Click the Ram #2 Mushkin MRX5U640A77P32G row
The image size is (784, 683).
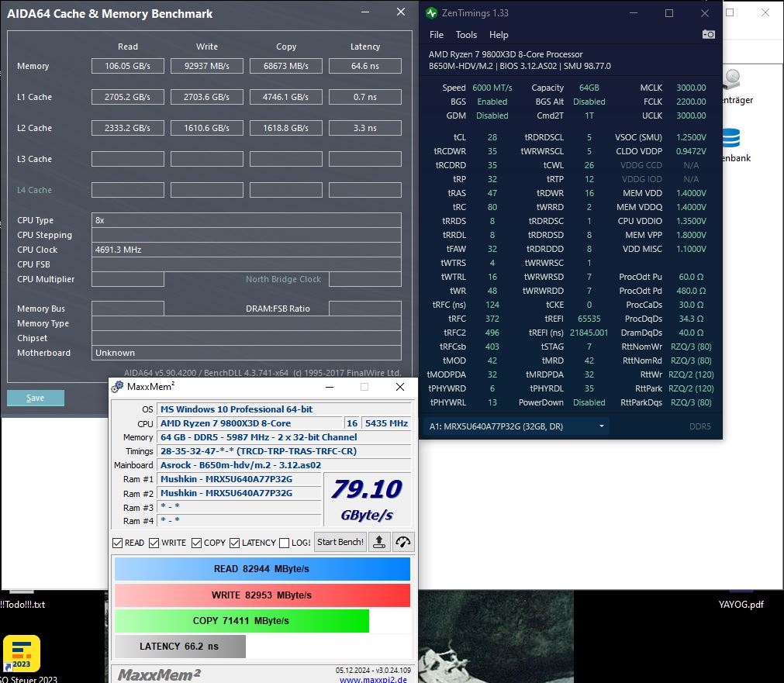[x=239, y=493]
